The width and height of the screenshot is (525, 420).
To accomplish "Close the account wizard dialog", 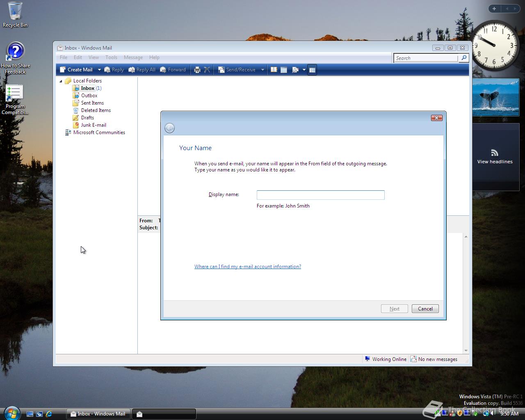I will (436, 118).
